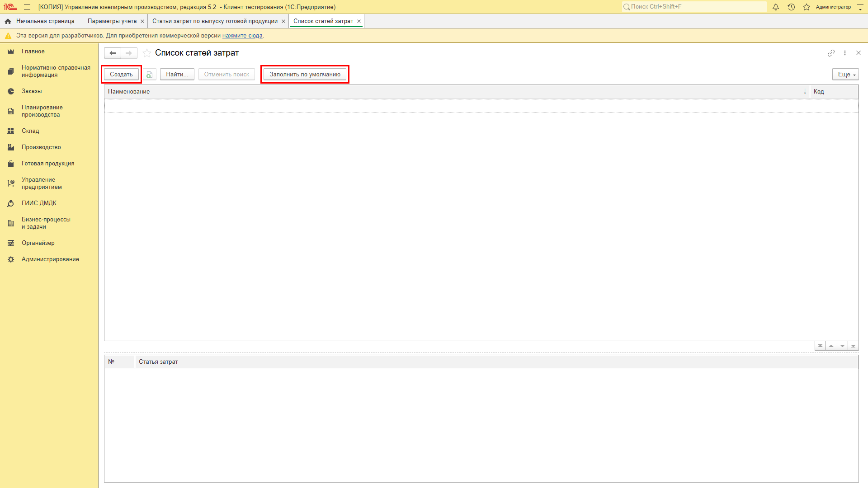Open Управление предприятием section
This screenshot has height=488, width=868.
tap(49, 183)
